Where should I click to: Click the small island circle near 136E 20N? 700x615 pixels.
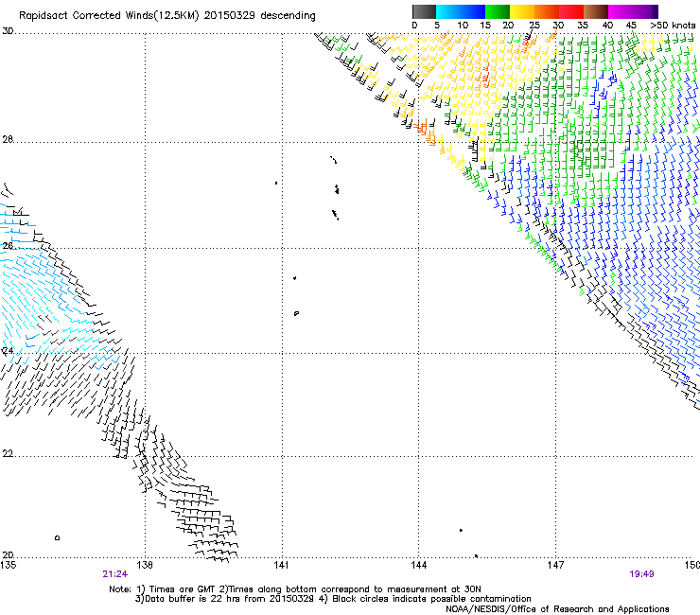pyautogui.click(x=57, y=537)
